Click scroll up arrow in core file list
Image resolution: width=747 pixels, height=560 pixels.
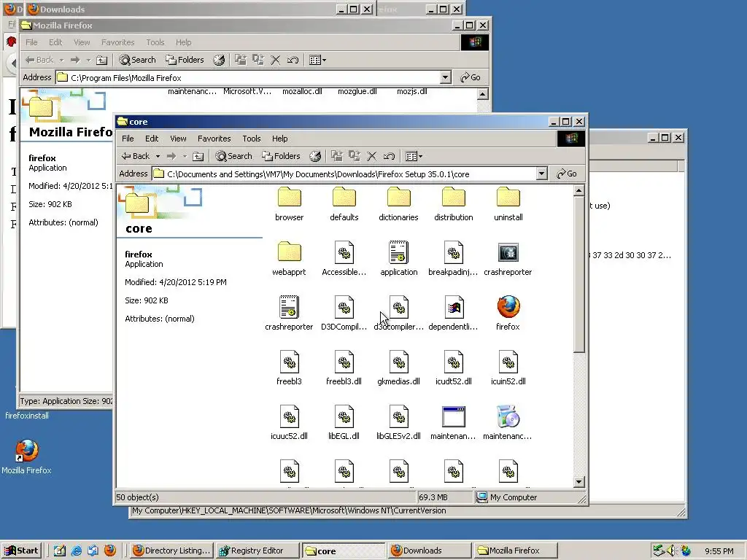click(578, 191)
